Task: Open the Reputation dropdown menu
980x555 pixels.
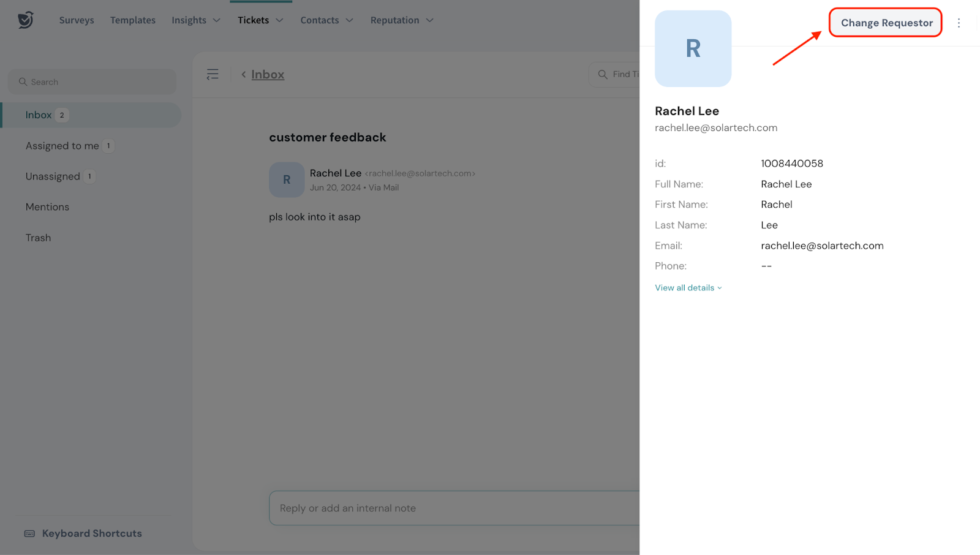Action: click(x=402, y=20)
